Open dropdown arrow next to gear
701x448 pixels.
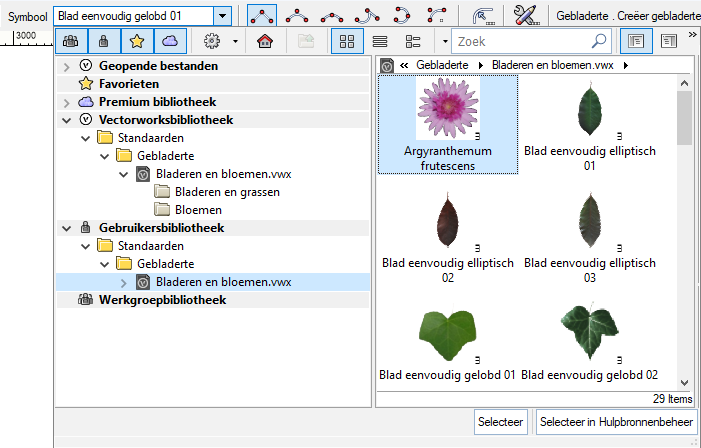tap(235, 42)
